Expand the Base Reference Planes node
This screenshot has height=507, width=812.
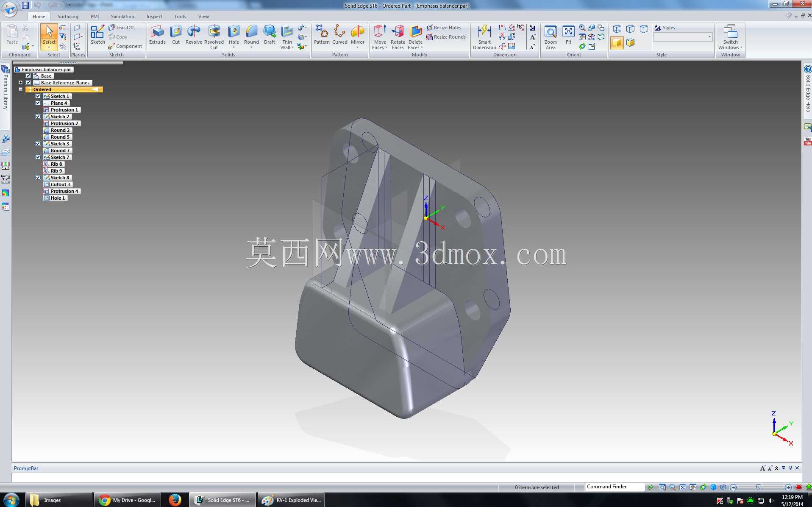tap(20, 83)
